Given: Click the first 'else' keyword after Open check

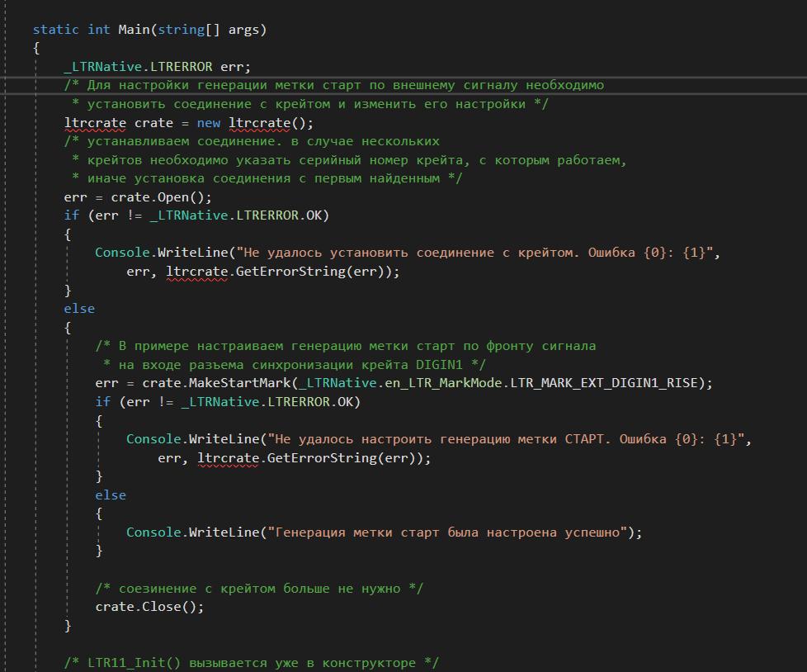Looking at the screenshot, I should coord(79,309).
